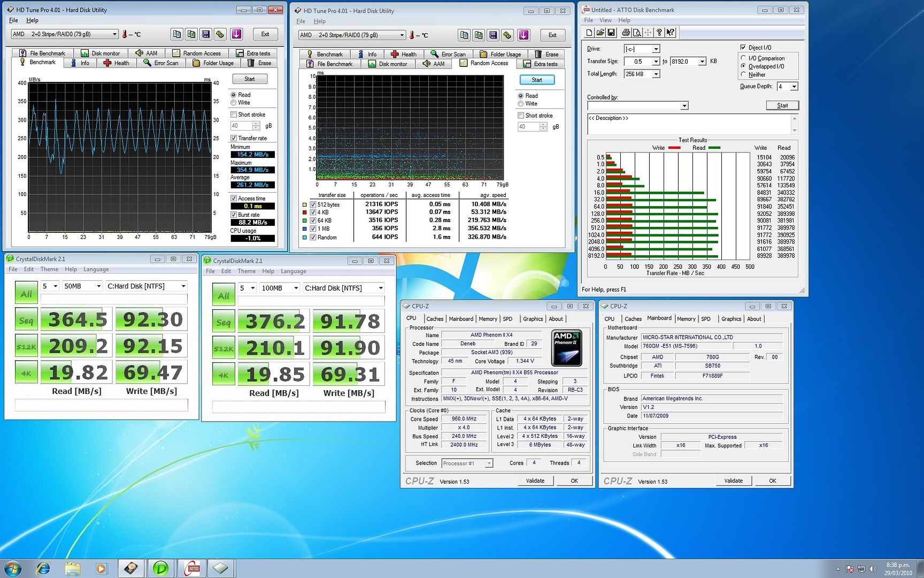
Task: Open drive selector dropdown in right HD Tune
Action: point(402,35)
